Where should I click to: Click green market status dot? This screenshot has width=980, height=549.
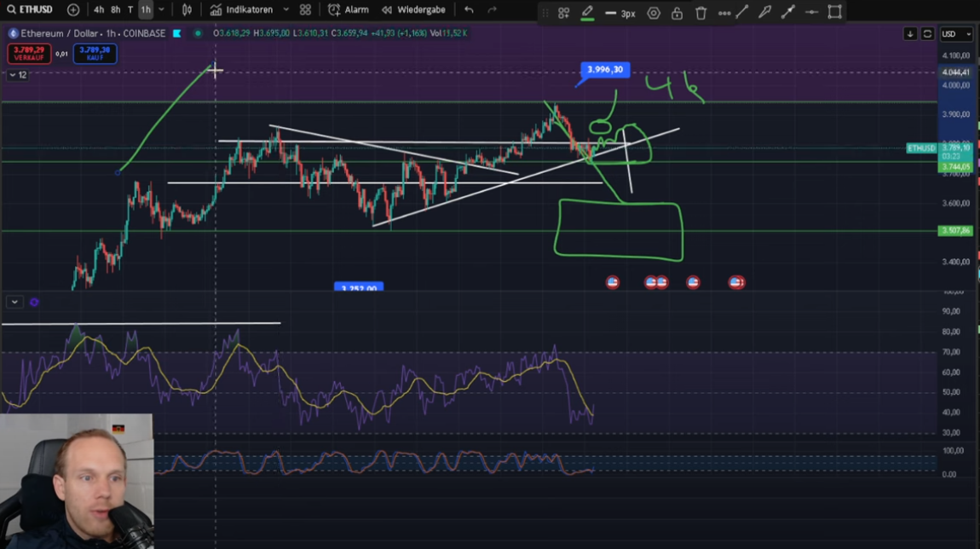point(198,33)
